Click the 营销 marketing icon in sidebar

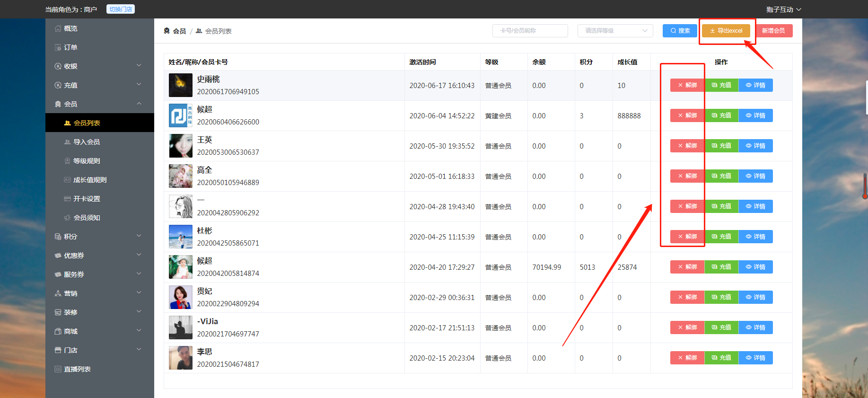58,293
